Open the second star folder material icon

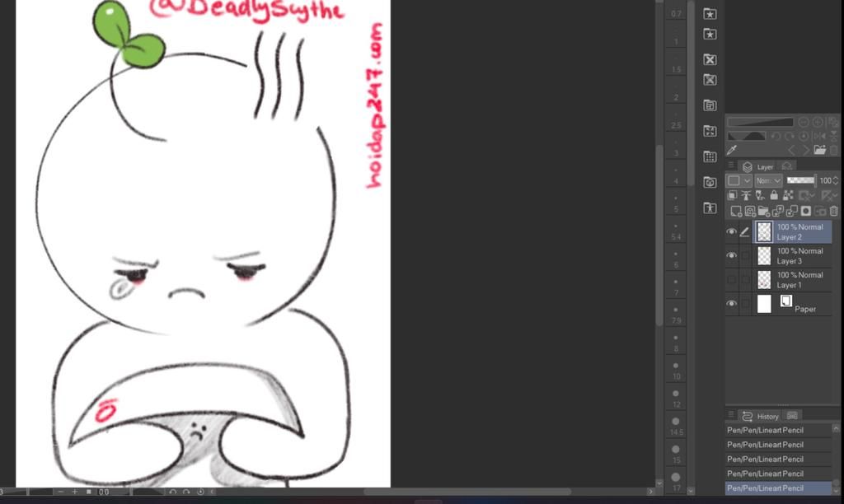(x=710, y=35)
